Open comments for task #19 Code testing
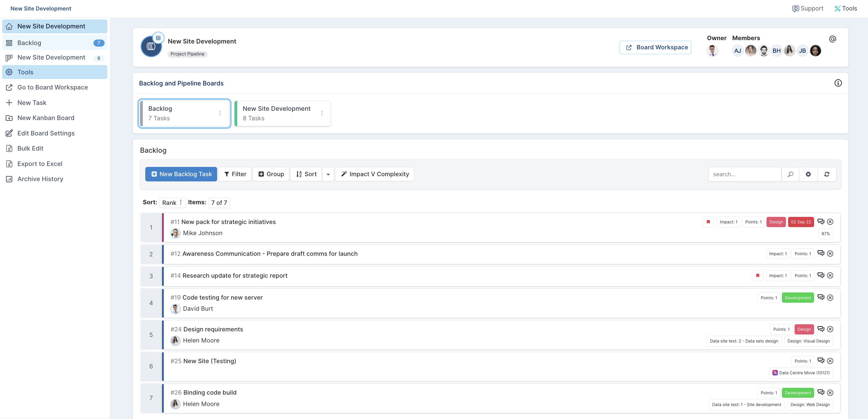Viewport: 868px width, 419px height. [x=820, y=297]
